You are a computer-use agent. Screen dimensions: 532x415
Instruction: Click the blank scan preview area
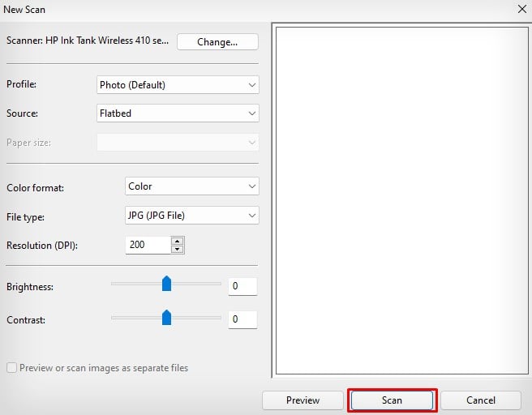pos(401,201)
